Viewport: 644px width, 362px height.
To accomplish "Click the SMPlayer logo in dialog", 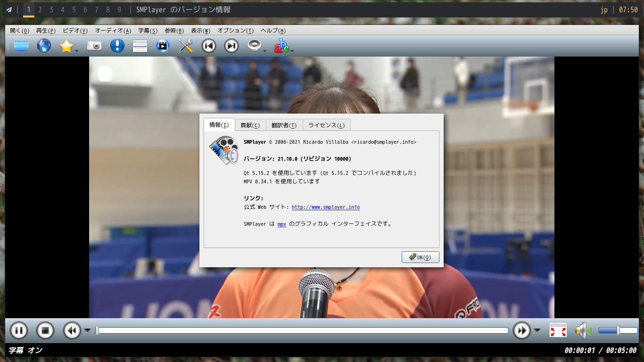I will tap(223, 150).
